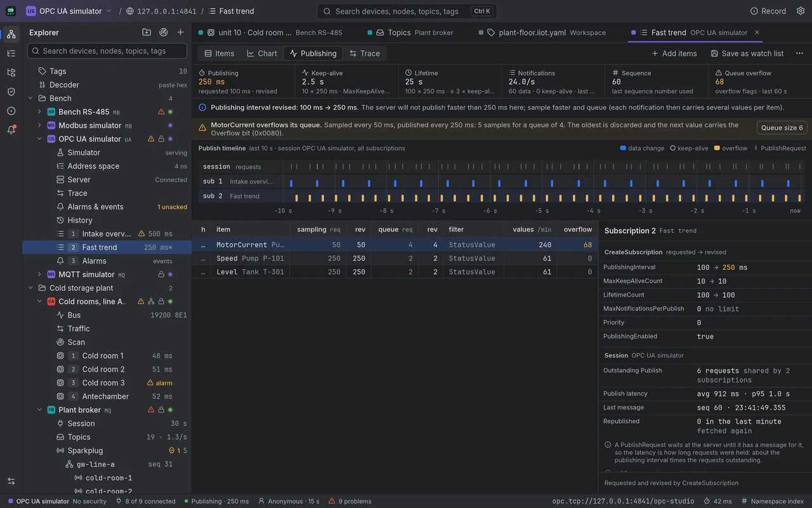Switch to the Items tab

(219, 53)
